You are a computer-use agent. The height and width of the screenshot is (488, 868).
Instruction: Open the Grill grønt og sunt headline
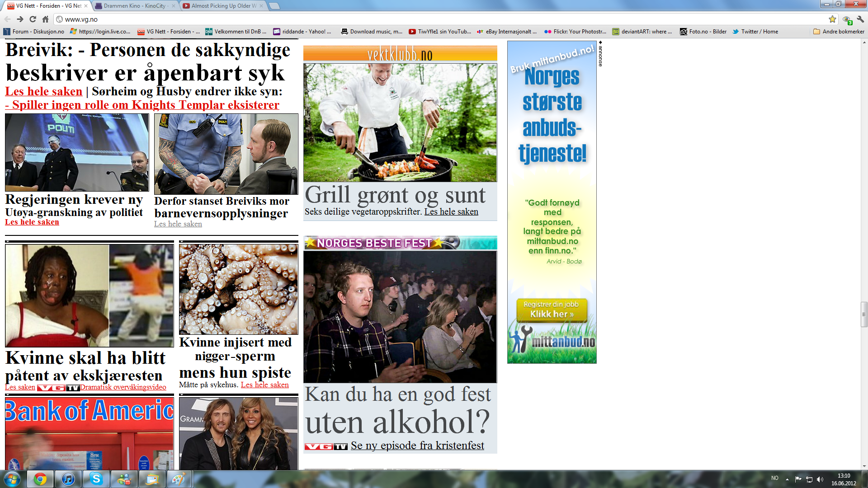pos(395,195)
